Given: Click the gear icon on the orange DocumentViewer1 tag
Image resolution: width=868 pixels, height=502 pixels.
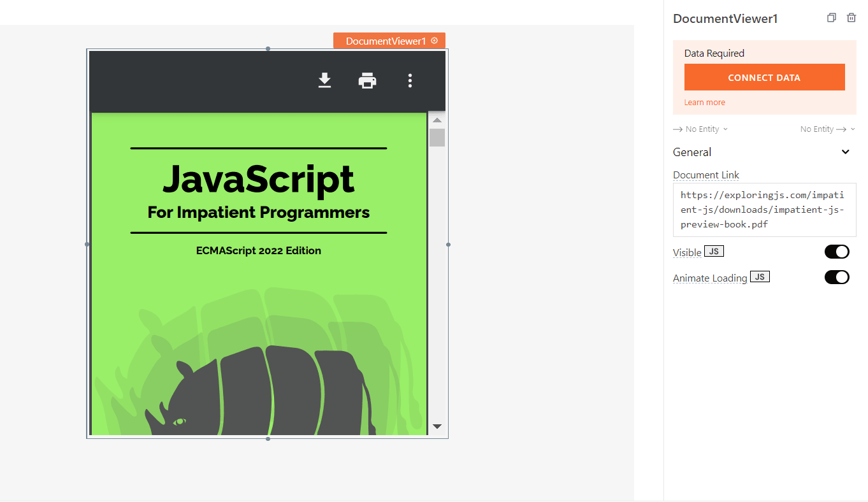Looking at the screenshot, I should pyautogui.click(x=435, y=41).
